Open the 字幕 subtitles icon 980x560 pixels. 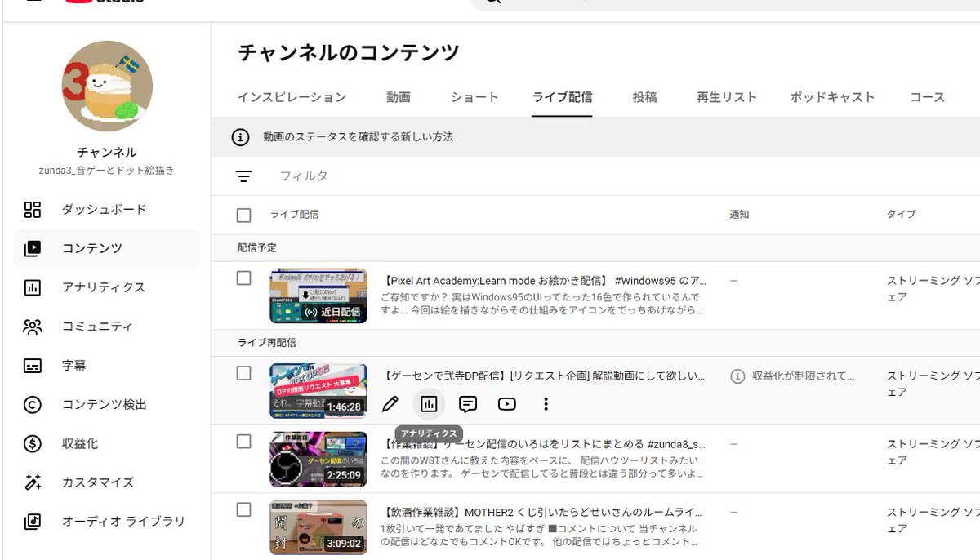[x=33, y=366]
